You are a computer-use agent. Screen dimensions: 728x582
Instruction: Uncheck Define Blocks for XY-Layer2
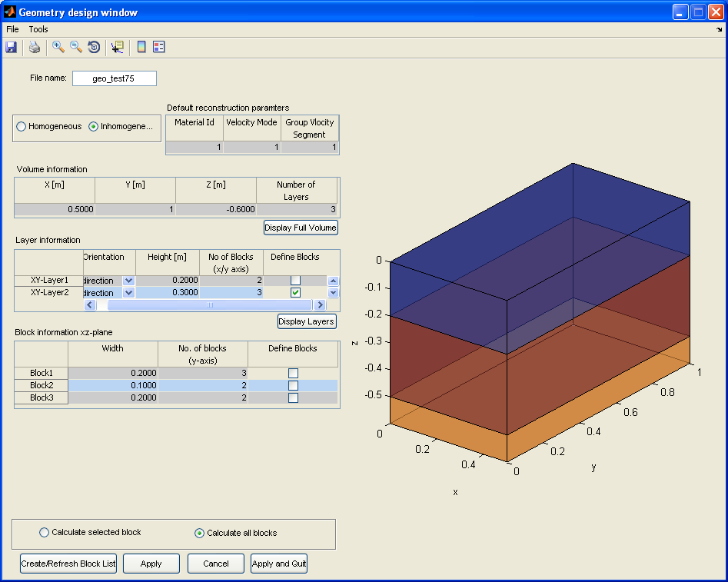[x=295, y=293]
